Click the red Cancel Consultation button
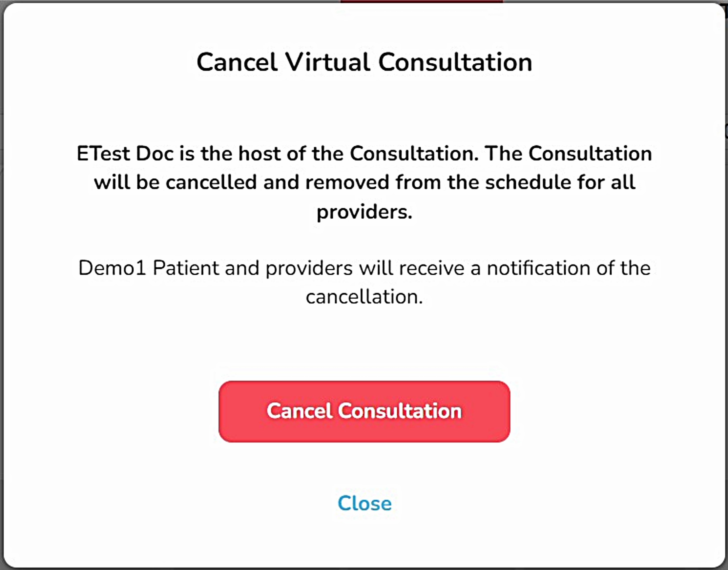The height and width of the screenshot is (570, 728). point(364,411)
